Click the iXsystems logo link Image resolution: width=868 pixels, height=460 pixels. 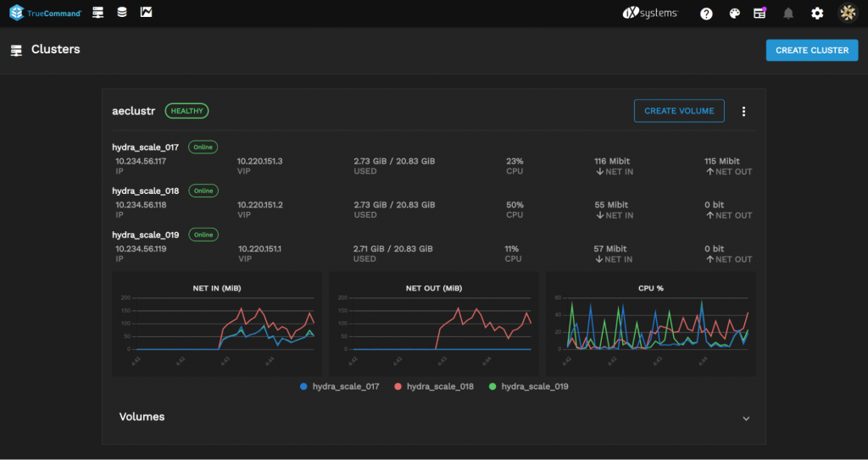[650, 14]
